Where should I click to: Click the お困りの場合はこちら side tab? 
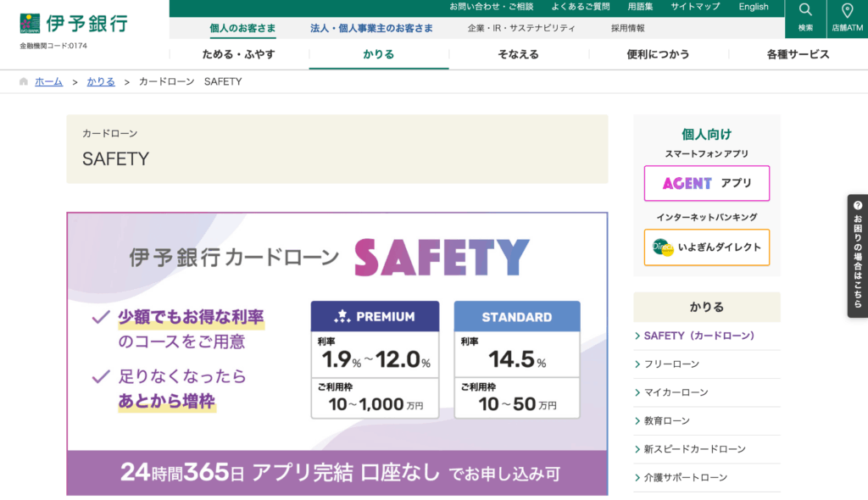click(858, 263)
